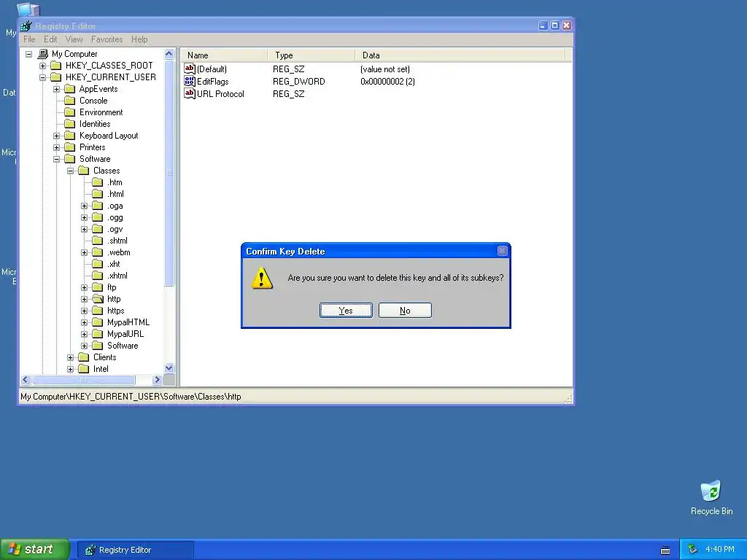Select the .xhtml key label
Image resolution: width=747 pixels, height=560 pixels.
[x=117, y=276]
